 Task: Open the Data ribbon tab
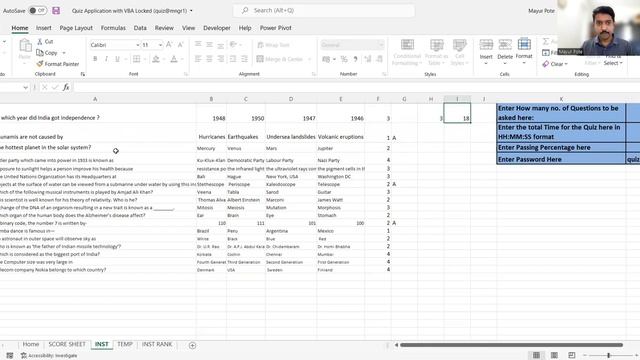(x=140, y=28)
